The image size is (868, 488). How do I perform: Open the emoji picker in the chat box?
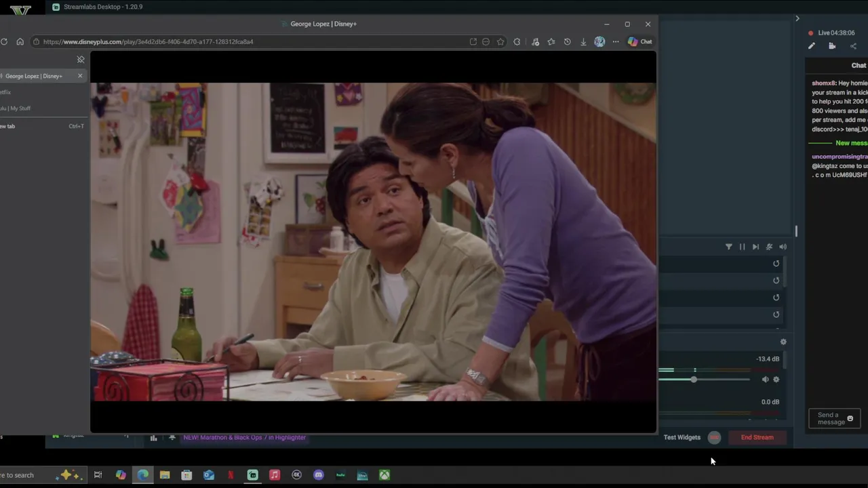point(850,418)
